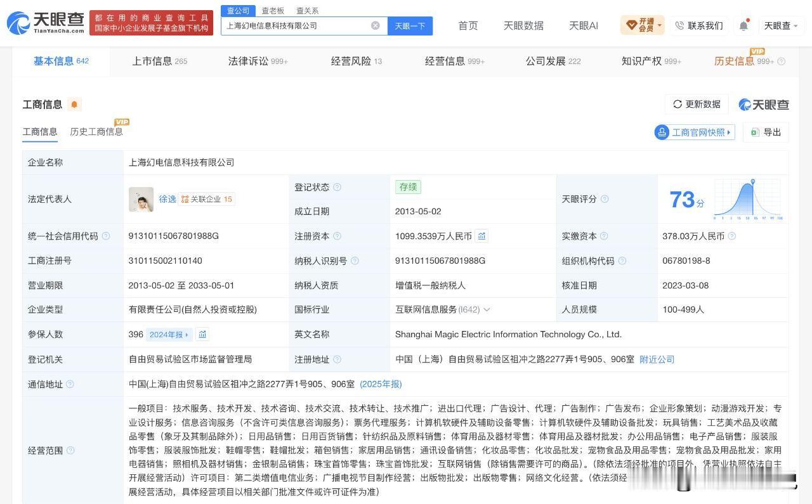Image resolution: width=812 pixels, height=504 pixels.
Task: Click the (2025年报) link after the address
Action: [x=381, y=384]
